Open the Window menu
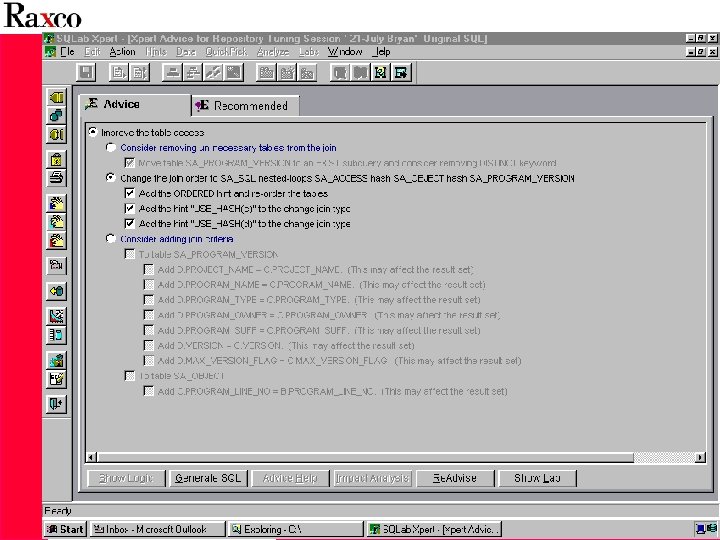 345,51
